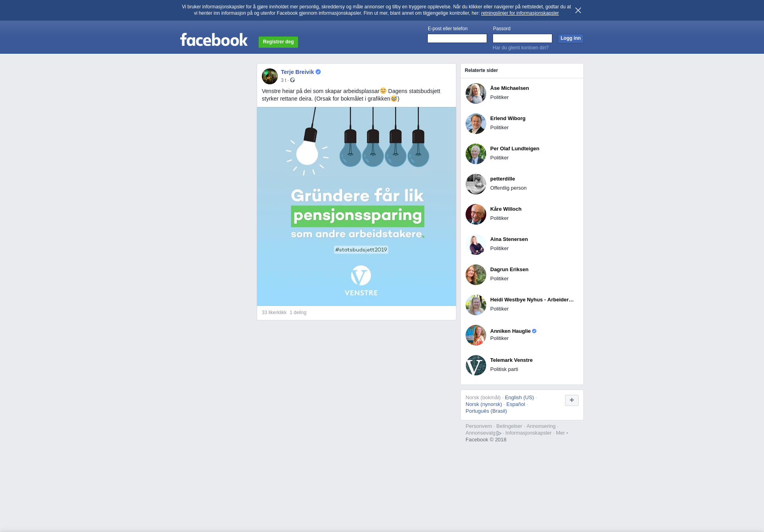764x532 pixels.
Task: Open the petterdille page name
Action: pyautogui.click(x=503, y=179)
